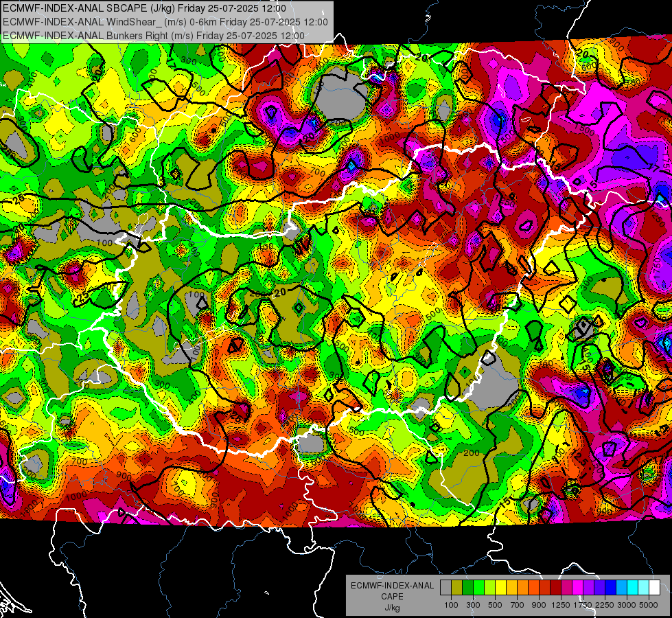672x618 pixels.
Task: Select the dark red legend swatch before 1250
Action: click(555, 588)
